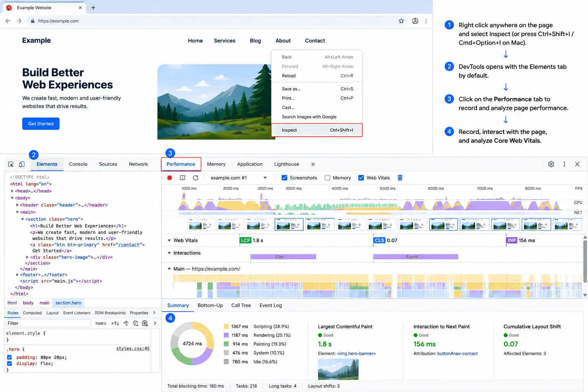Image resolution: width=588 pixels, height=392 pixels.
Task: Show more Styles pane tabs after Properties
Action: point(154,313)
